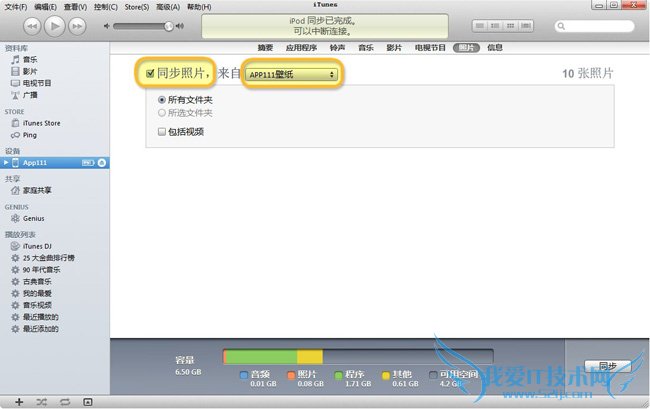650x409 pixels.
Task: Enable the 包括视频 checkbox
Action: tap(162, 132)
